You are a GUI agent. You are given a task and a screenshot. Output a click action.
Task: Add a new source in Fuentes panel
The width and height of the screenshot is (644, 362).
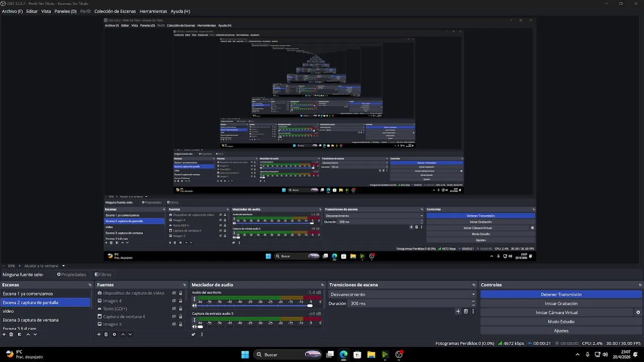tap(99, 334)
